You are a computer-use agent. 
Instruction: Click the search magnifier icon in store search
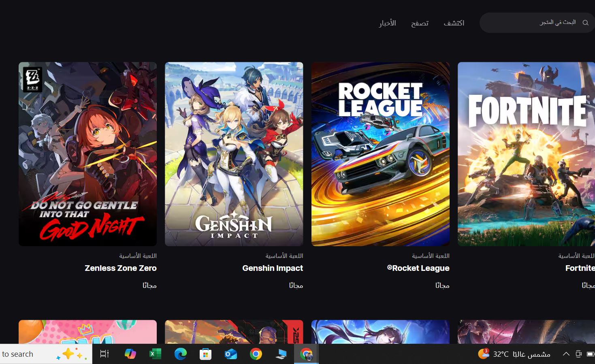click(x=585, y=23)
